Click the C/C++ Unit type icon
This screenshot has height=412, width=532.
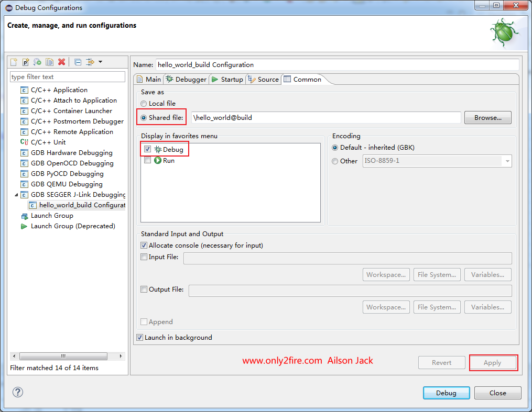pos(24,142)
